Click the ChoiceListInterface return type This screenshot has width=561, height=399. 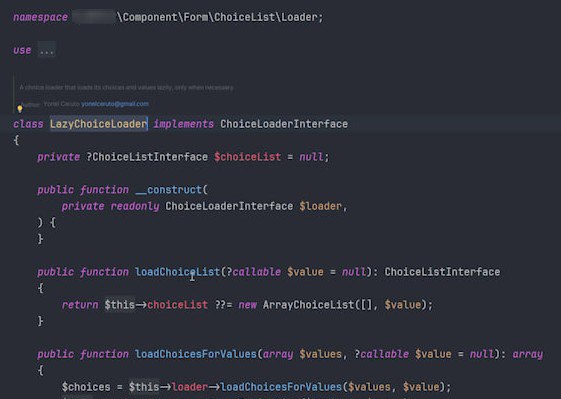point(442,272)
